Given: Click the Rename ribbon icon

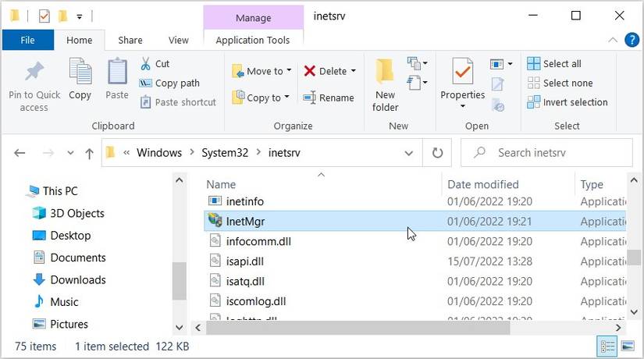Looking at the screenshot, I should (309, 98).
